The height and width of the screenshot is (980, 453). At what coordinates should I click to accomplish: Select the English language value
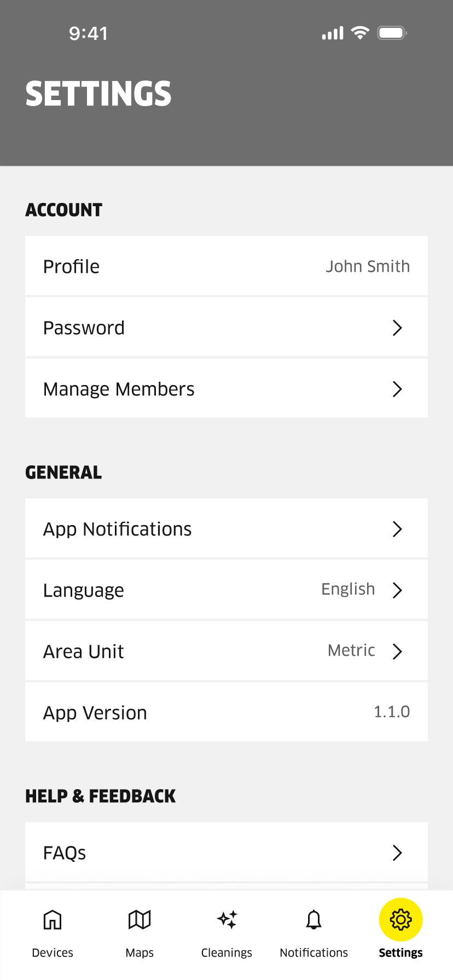point(348,590)
